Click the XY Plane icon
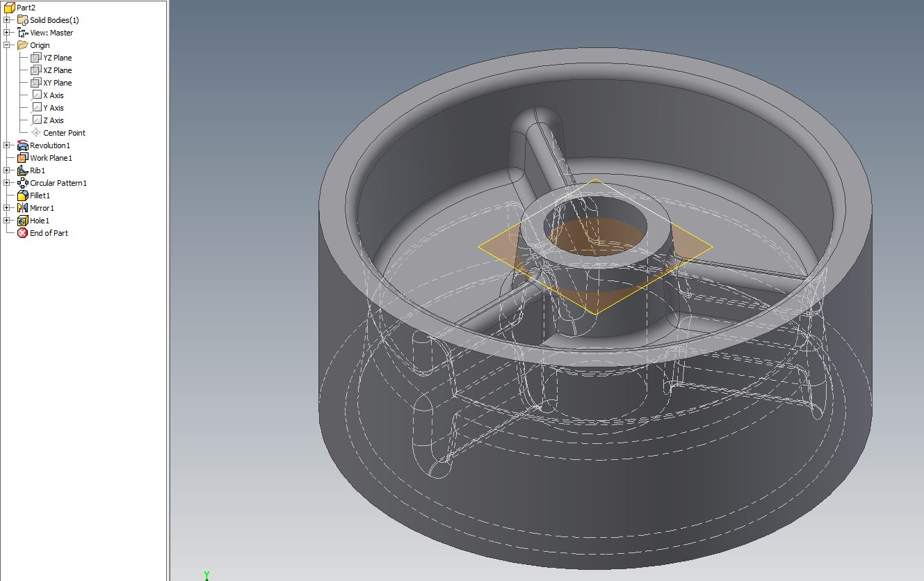Viewport: 924px width, 581px height. pyautogui.click(x=36, y=83)
